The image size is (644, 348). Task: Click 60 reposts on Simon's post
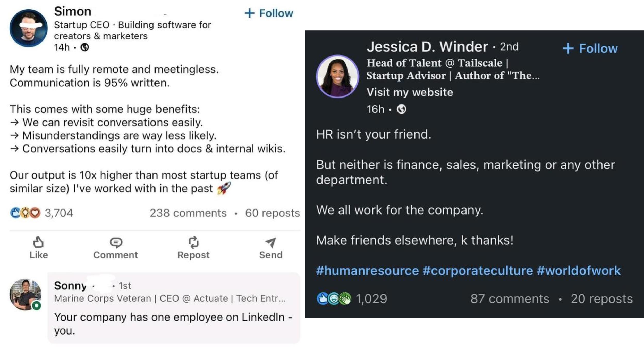[273, 213]
